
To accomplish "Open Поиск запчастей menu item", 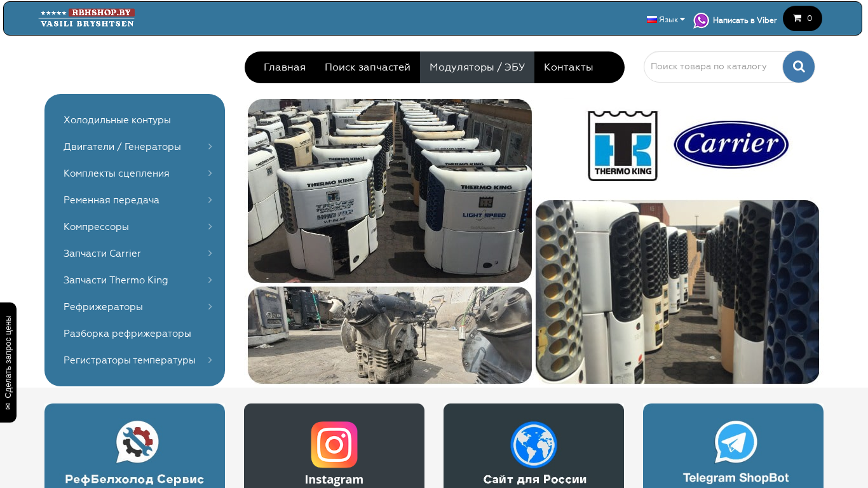I will pyautogui.click(x=367, y=67).
